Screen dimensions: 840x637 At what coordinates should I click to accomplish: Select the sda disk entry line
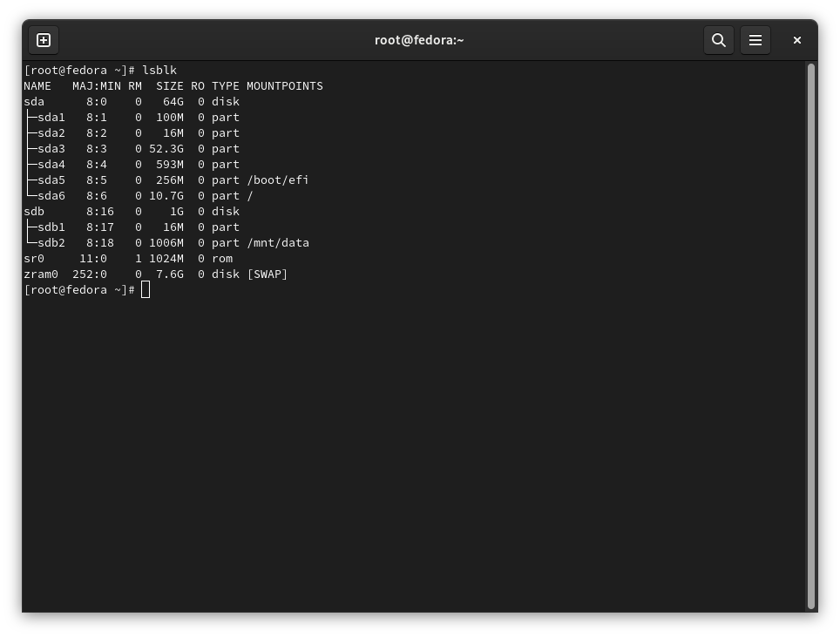tap(131, 101)
